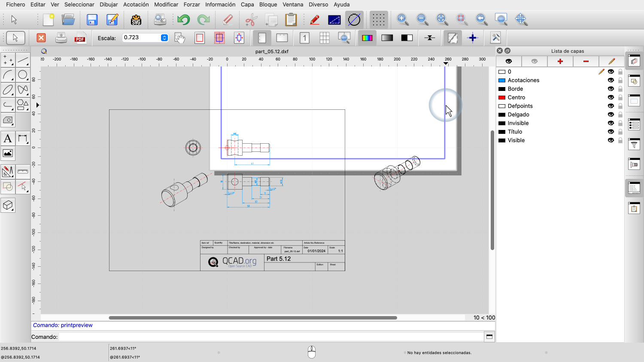Viewport: 644px width, 362px height.
Task: Click the undo arrow icon
Action: (184, 20)
